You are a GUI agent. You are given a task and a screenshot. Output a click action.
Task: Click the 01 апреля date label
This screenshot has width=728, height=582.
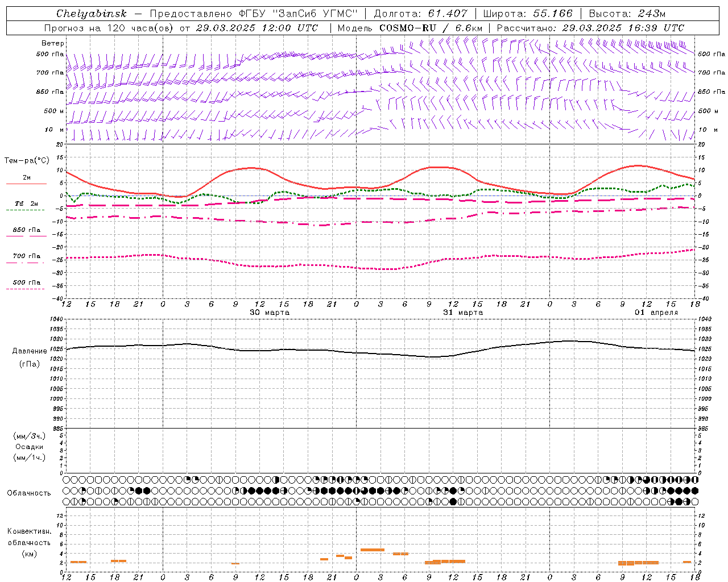pyautogui.click(x=656, y=313)
